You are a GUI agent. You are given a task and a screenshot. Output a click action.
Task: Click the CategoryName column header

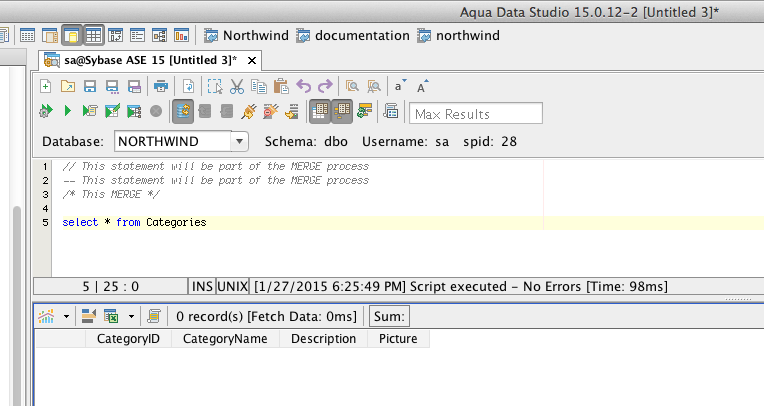tap(225, 339)
